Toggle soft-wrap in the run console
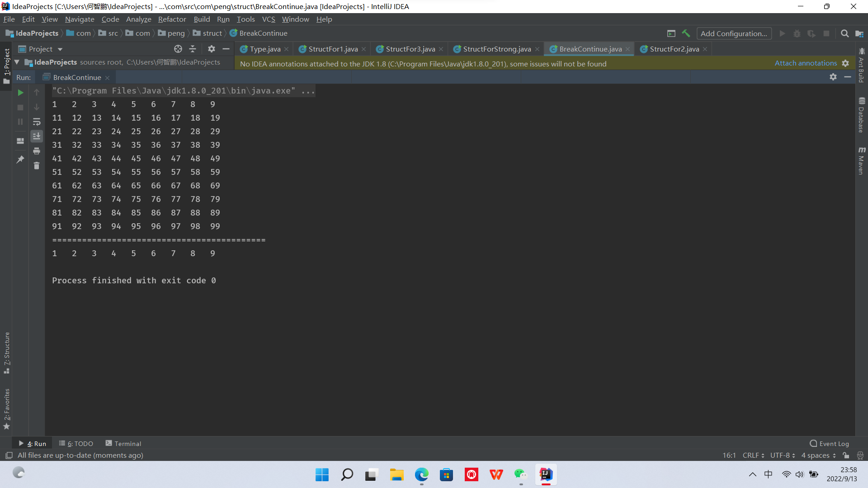The image size is (868, 488). 37,122
